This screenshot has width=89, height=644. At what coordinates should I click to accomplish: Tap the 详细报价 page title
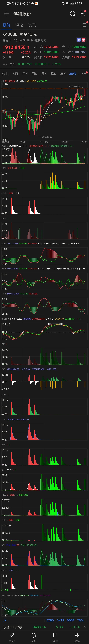(x=22, y=14)
